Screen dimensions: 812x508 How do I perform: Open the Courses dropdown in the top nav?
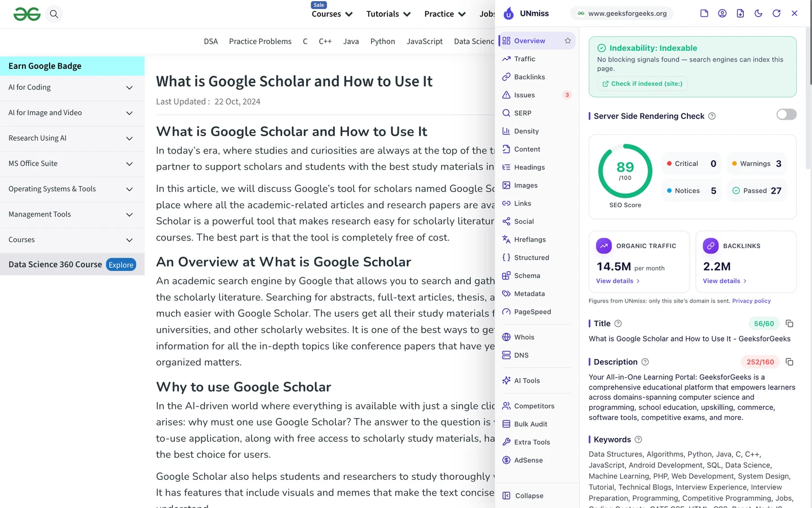pos(332,14)
